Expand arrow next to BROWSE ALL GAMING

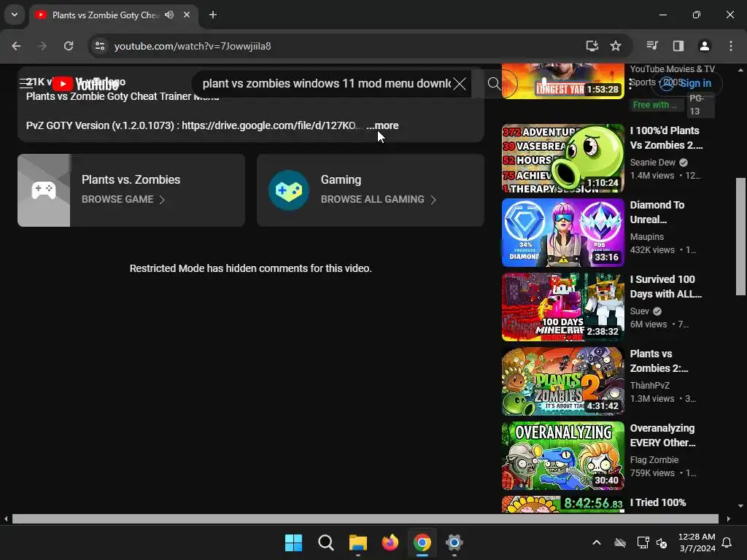(433, 200)
